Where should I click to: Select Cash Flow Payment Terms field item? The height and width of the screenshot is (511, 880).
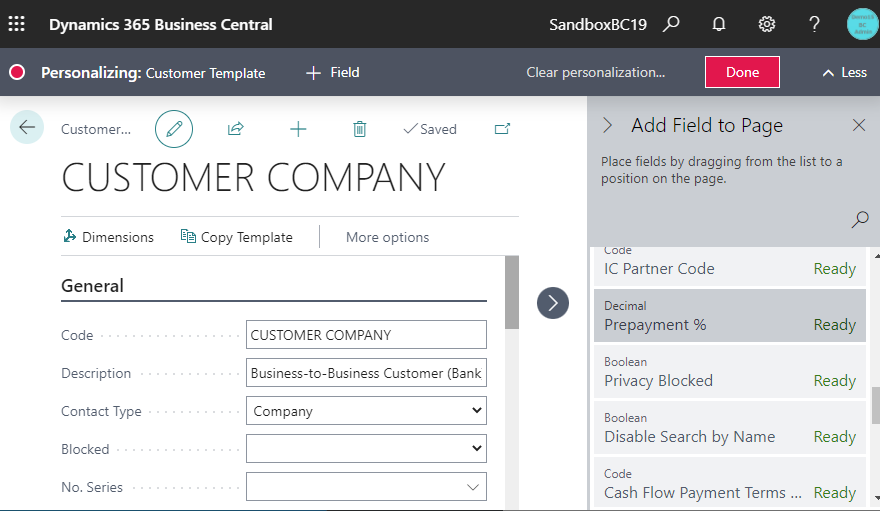coord(730,483)
